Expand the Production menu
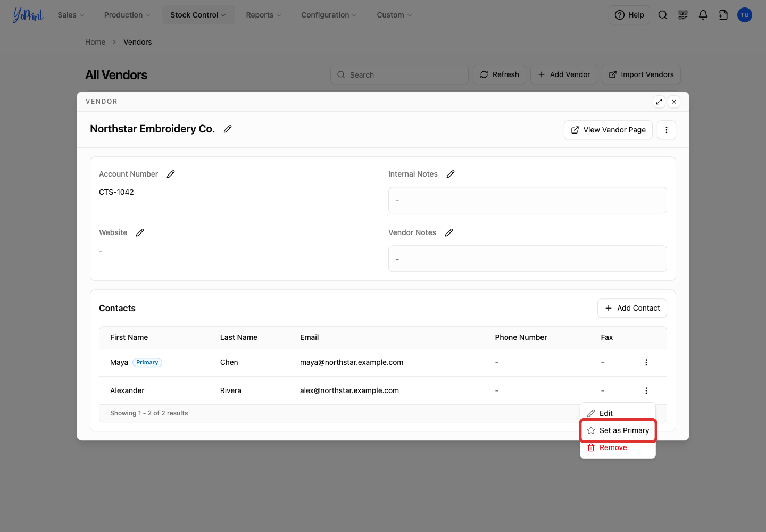This screenshot has height=532, width=766. point(127,15)
